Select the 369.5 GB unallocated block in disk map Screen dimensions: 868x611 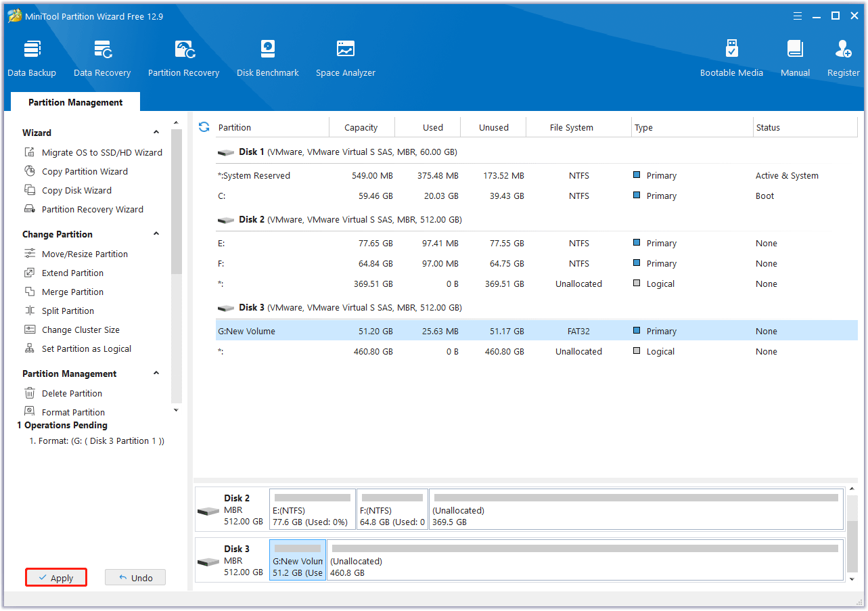pyautogui.click(x=636, y=510)
